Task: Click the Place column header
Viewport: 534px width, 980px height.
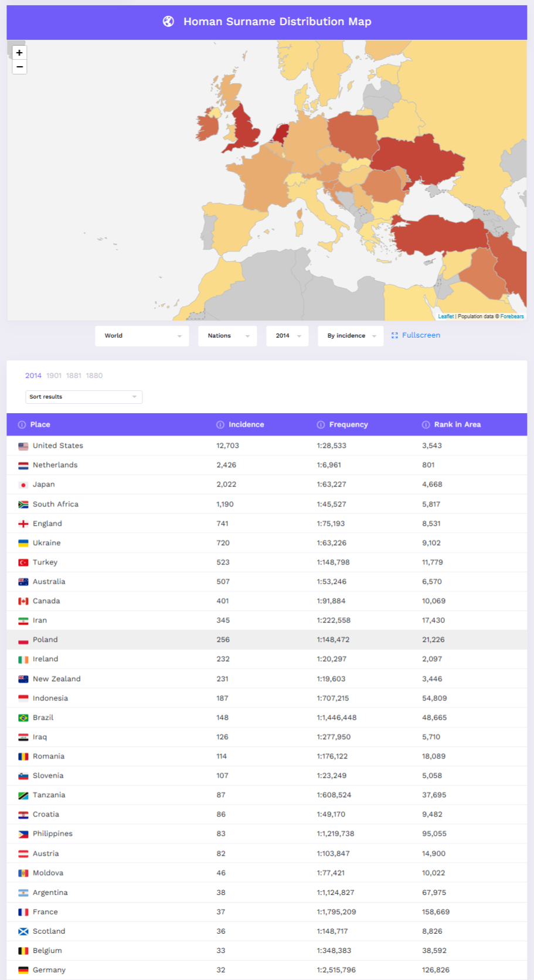Action: tap(40, 424)
